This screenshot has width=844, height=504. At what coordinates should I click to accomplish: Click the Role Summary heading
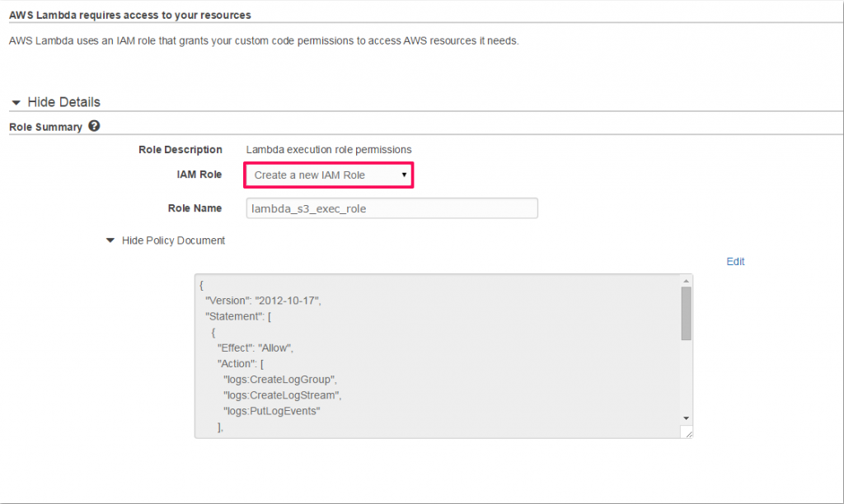[x=46, y=127]
